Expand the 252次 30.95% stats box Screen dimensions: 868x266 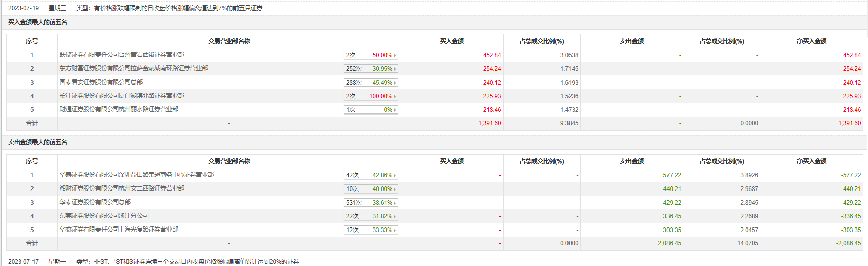[371, 69]
